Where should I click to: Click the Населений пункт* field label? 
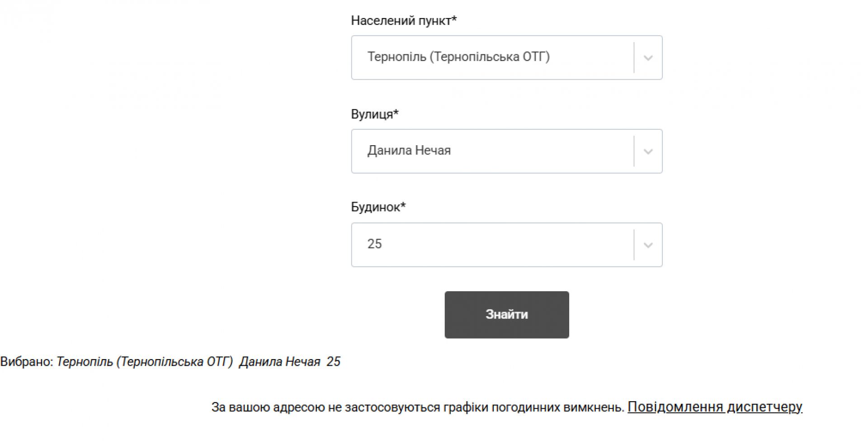tap(404, 21)
